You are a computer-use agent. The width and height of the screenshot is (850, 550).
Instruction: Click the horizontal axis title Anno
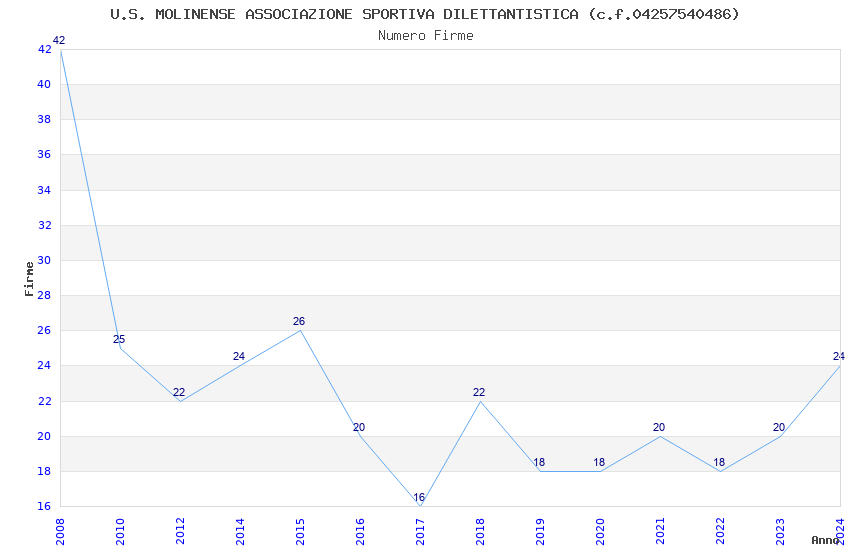point(826,540)
